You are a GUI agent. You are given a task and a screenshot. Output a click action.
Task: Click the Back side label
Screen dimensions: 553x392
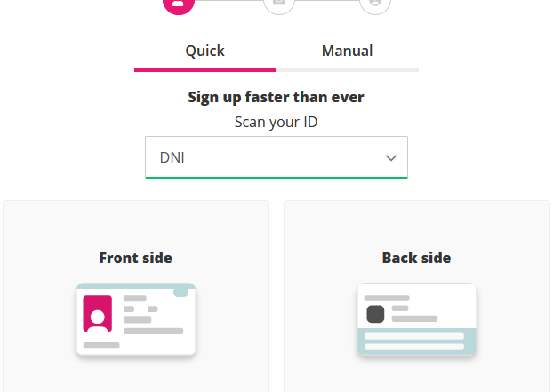tap(416, 258)
